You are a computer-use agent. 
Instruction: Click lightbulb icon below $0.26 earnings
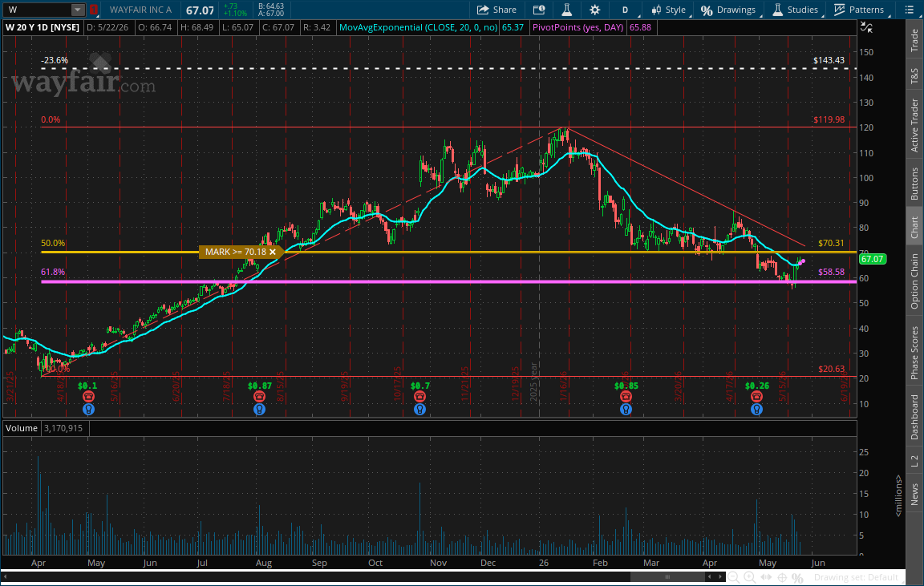[756, 410]
